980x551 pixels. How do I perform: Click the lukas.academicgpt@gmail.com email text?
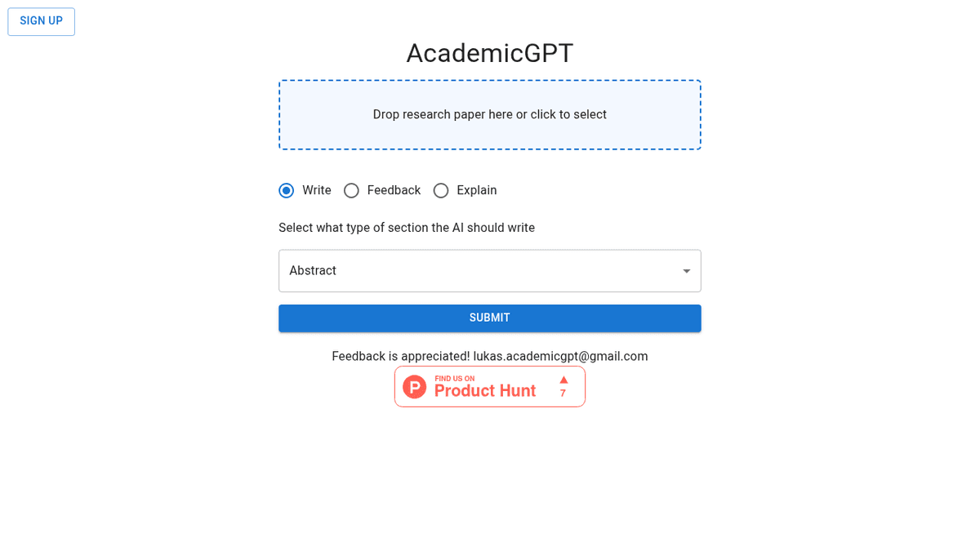click(560, 356)
